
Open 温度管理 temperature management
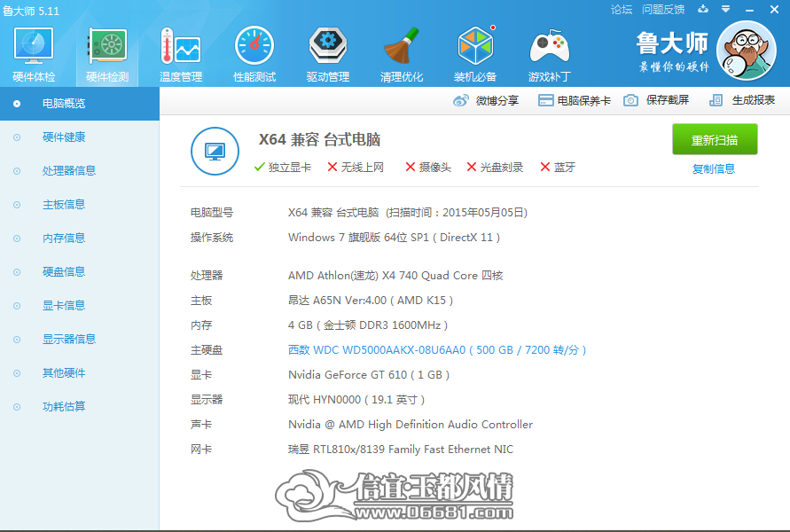pos(181,54)
